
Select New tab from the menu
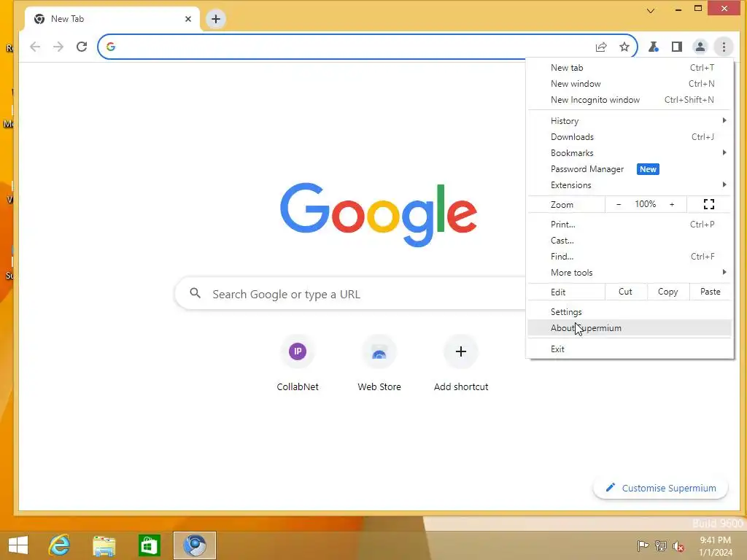pyautogui.click(x=630, y=68)
